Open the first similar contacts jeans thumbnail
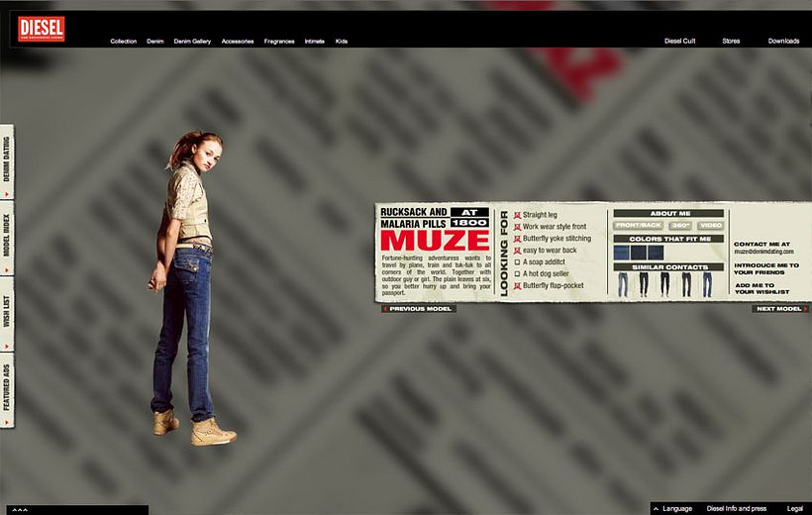 coord(623,284)
